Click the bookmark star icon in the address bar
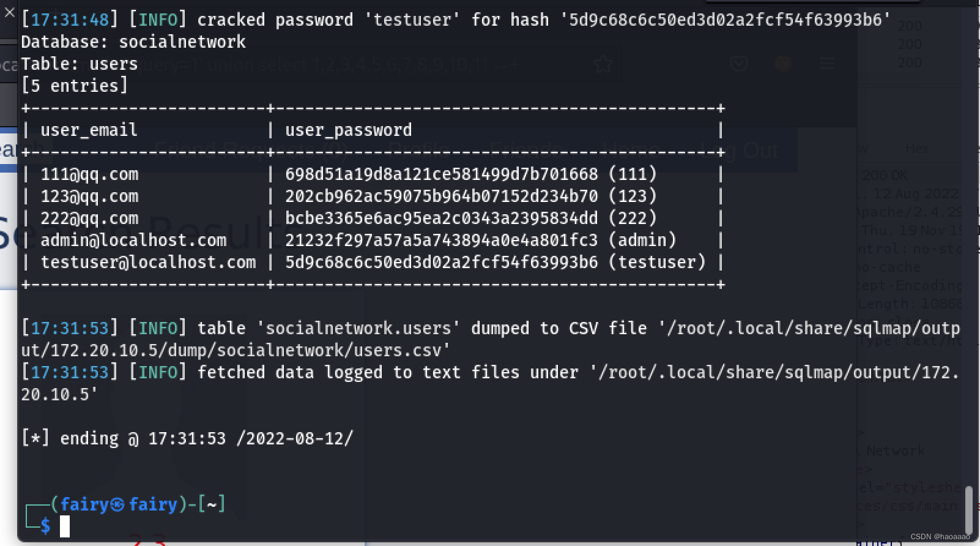The height and width of the screenshot is (546, 980). pyautogui.click(x=604, y=64)
